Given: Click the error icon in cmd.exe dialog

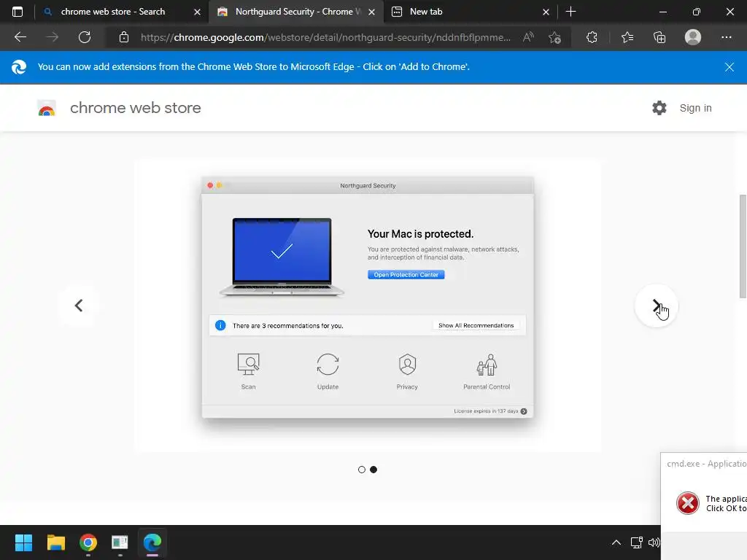Looking at the screenshot, I should click(687, 503).
